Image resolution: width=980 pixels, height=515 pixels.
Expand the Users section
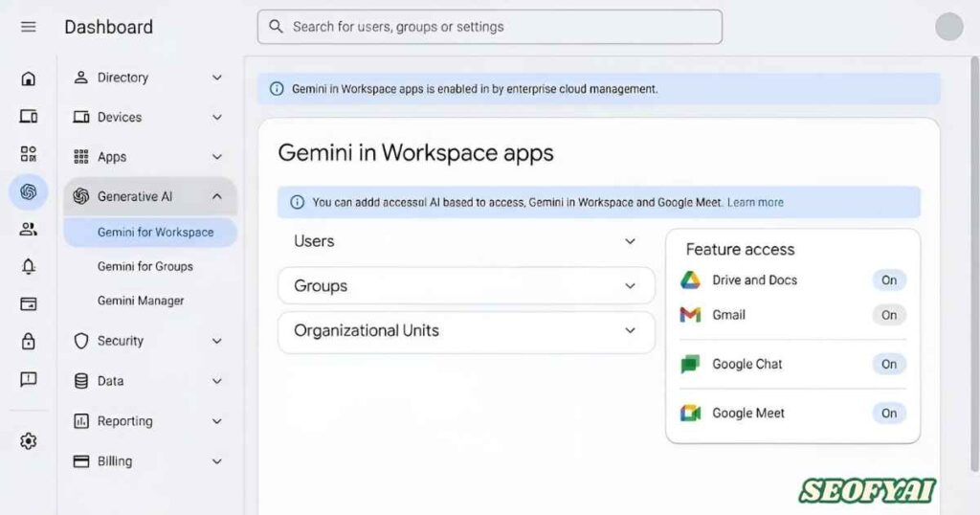click(466, 241)
